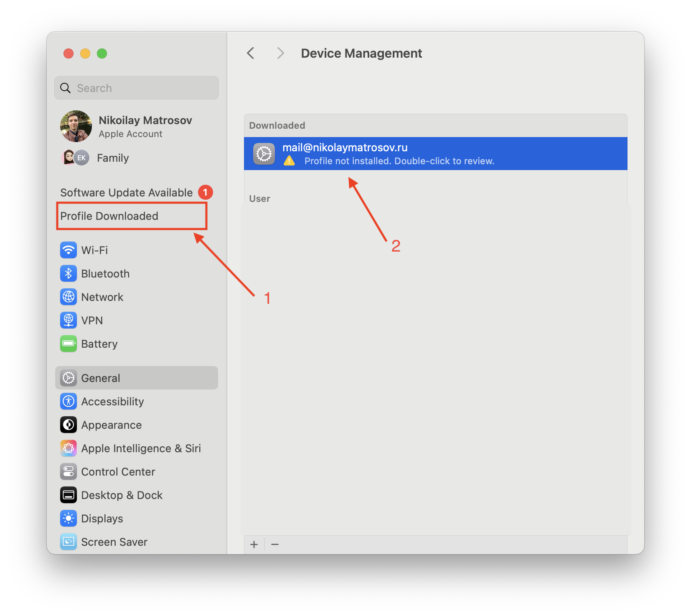Open Software Update Available item
Viewport: 691px width, 616px height.
point(127,193)
